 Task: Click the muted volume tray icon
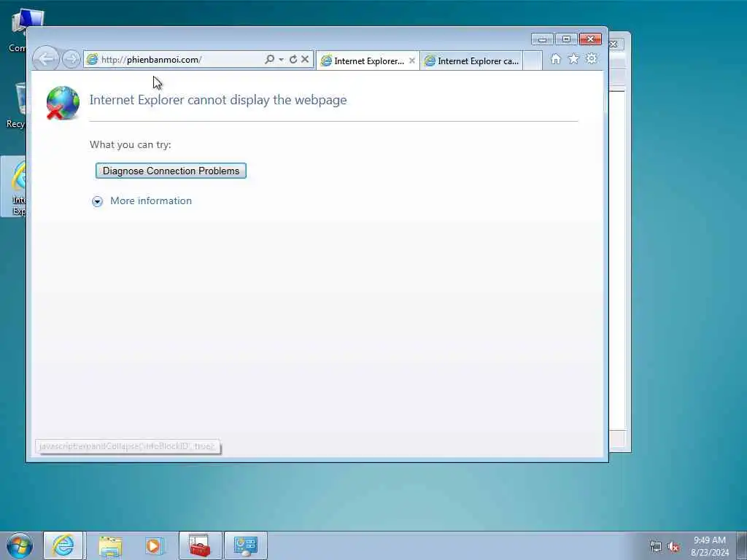click(673, 546)
